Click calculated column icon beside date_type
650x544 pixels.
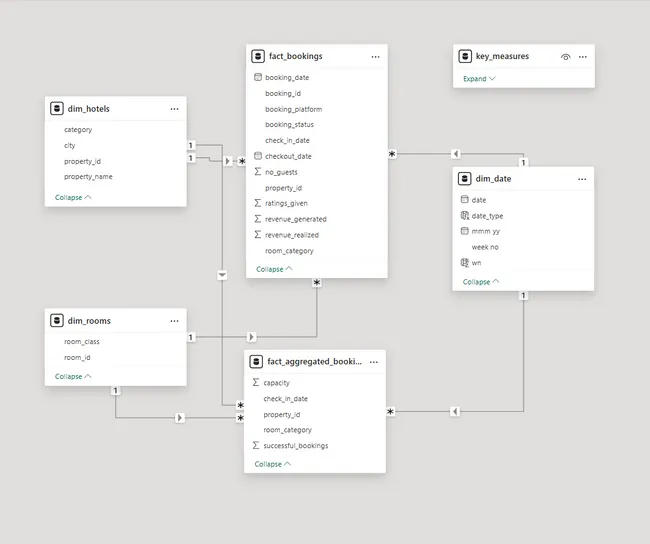[x=465, y=216]
